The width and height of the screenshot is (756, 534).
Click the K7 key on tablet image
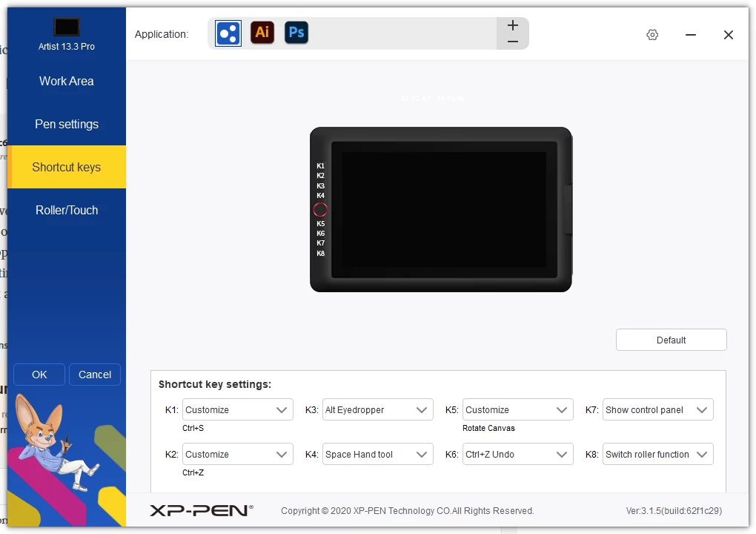click(x=321, y=243)
